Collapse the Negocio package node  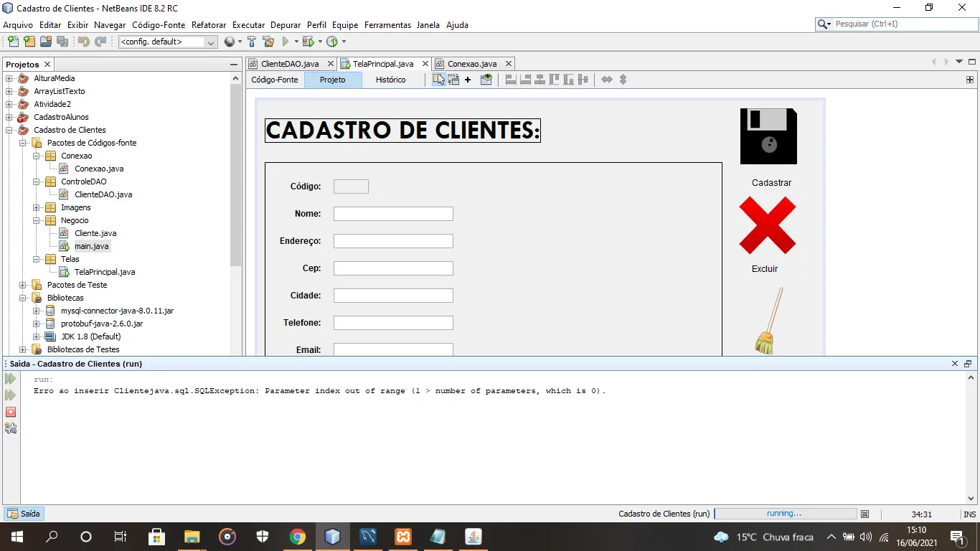coord(37,220)
